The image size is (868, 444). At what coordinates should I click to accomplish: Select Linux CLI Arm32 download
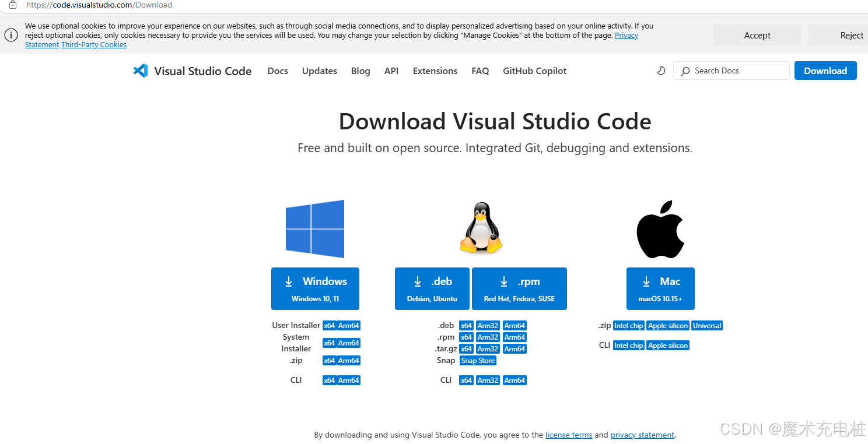[x=488, y=380]
